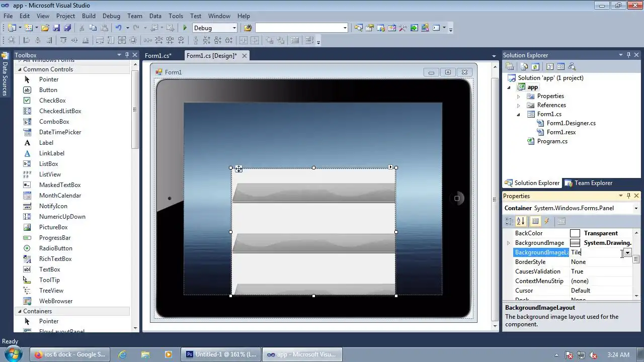This screenshot has width=644, height=362.
Task: Open the Debug configuration dropdown
Action: pyautogui.click(x=234, y=28)
